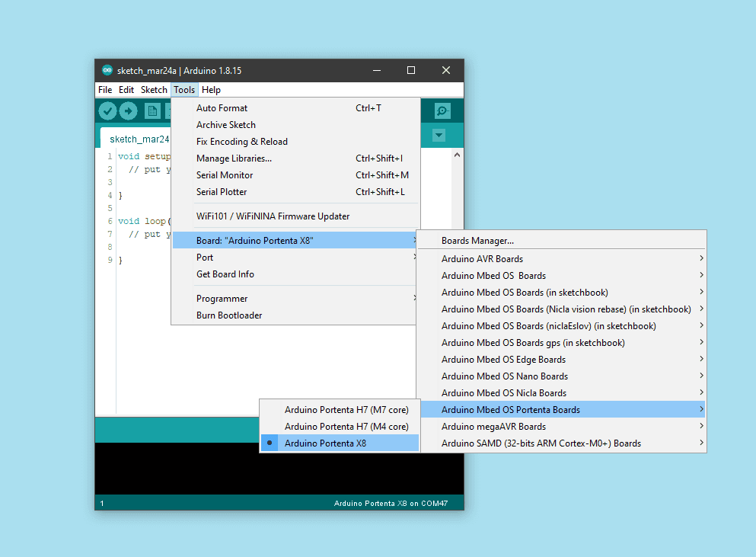This screenshot has width=756, height=557.
Task: Close the Arduino IDE window
Action: pos(446,70)
